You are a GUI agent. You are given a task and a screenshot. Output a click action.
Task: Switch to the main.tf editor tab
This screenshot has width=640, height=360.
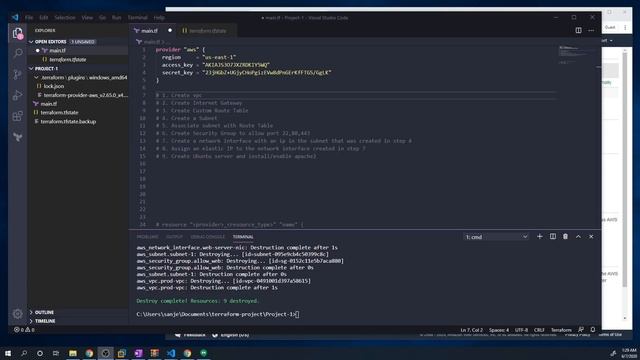click(153, 31)
